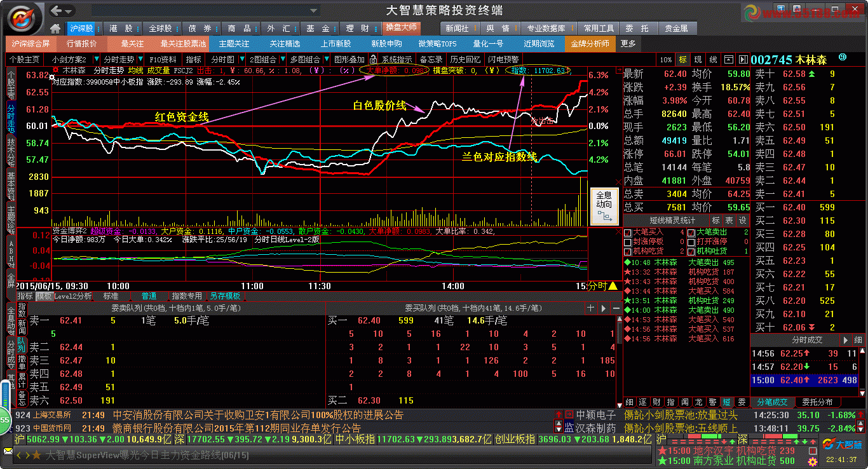Check the 封涨停板 checkbox
Viewport: 868px width, 469px height.
click(x=628, y=242)
